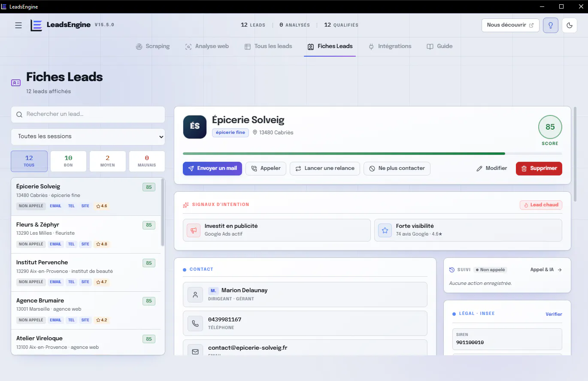
Task: Go to the Intégrations tab
Action: pyautogui.click(x=390, y=46)
